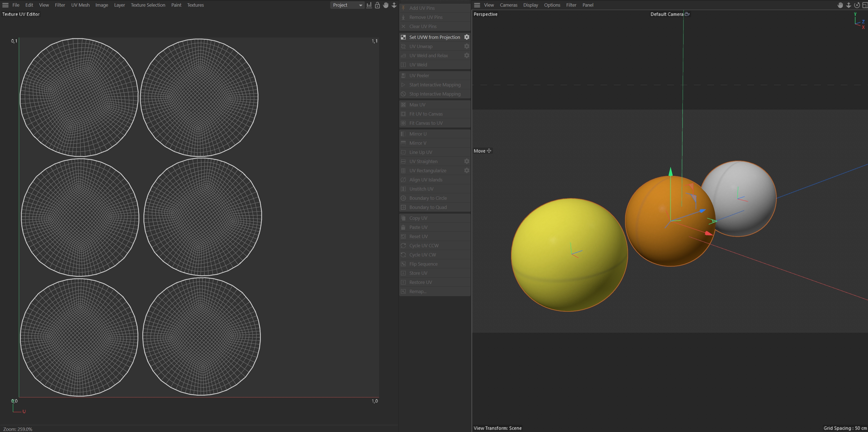Click the rotate camera icon in the viewport
868x432 pixels.
point(857,5)
